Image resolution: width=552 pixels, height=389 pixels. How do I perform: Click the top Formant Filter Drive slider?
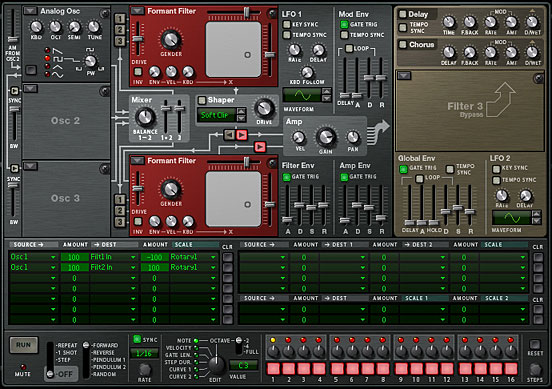click(x=138, y=39)
